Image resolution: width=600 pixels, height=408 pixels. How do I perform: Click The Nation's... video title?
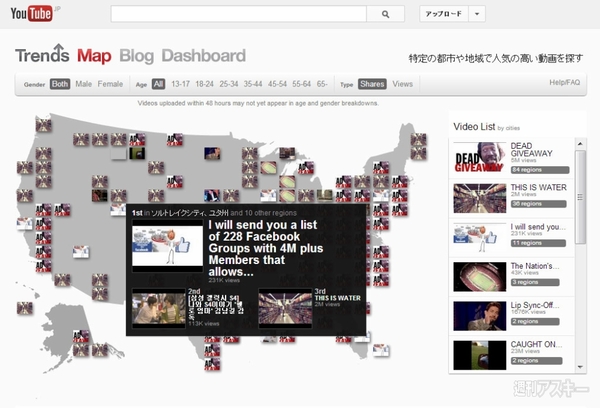pyautogui.click(x=535, y=266)
